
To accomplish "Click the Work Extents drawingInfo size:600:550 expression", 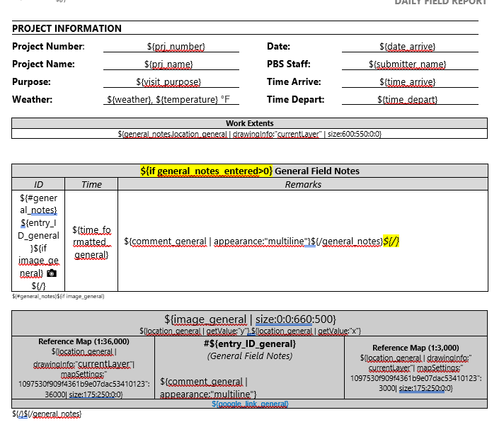I will [249, 134].
